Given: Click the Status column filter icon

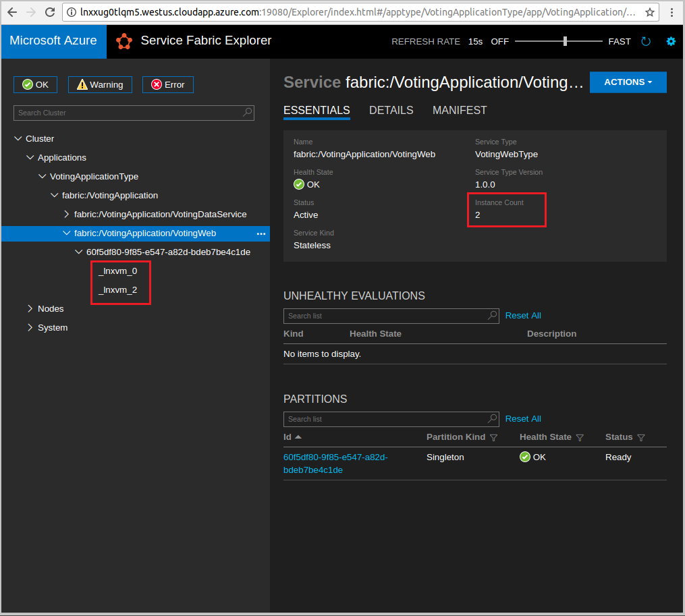Looking at the screenshot, I should (640, 438).
